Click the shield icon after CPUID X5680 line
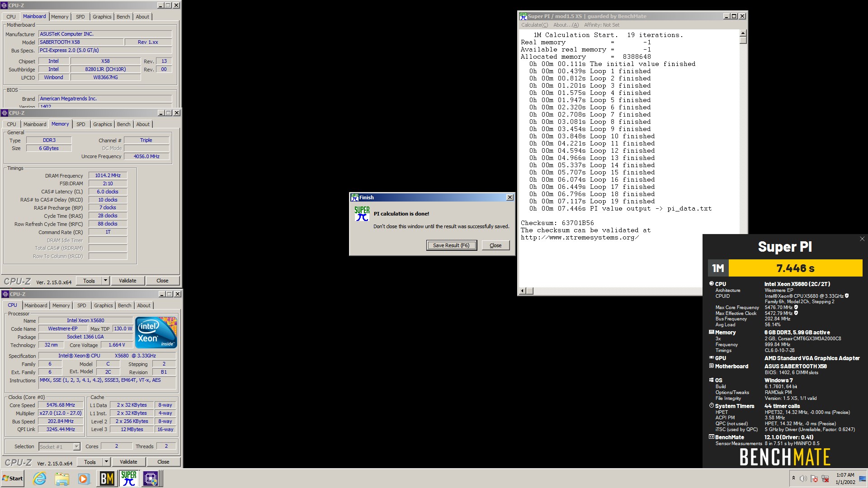Viewport: 868px width, 488px height. click(x=847, y=296)
